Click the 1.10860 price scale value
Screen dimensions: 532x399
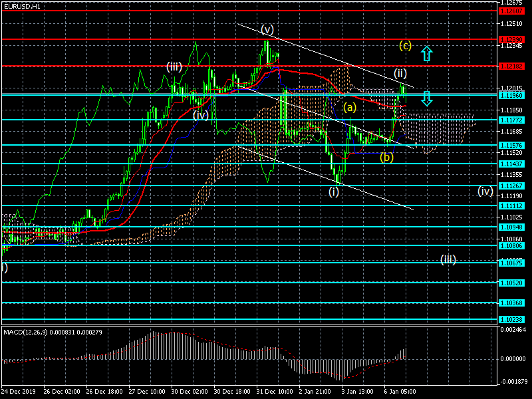511,239
